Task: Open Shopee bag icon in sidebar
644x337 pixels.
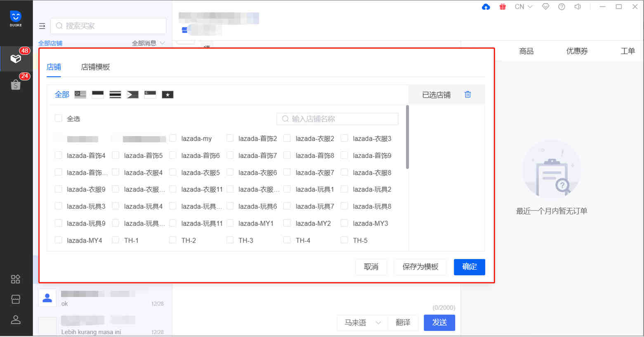Action: point(16,85)
